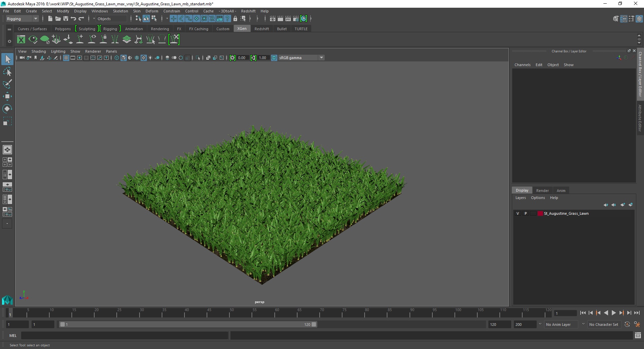Open the shelf tab list menu button
This screenshot has width=644, height=349.
(x=9, y=30)
